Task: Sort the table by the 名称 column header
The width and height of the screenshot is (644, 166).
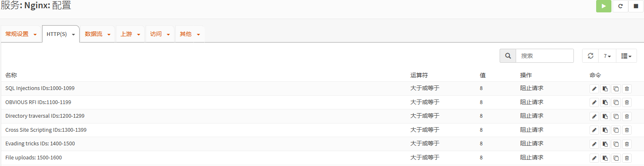Action: 11,75
